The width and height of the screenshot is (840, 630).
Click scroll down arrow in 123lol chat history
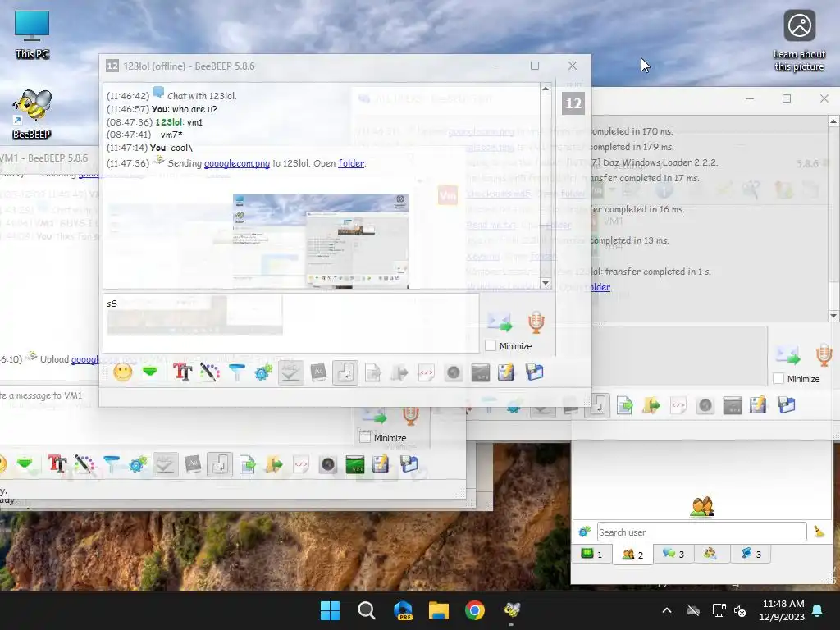(546, 283)
